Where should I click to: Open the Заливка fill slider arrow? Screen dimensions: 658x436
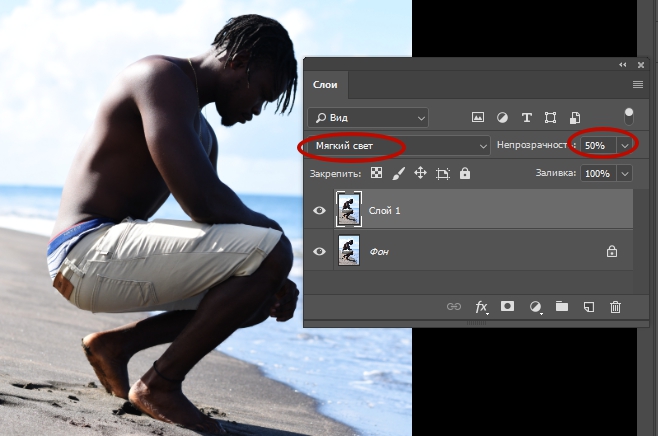(x=625, y=173)
